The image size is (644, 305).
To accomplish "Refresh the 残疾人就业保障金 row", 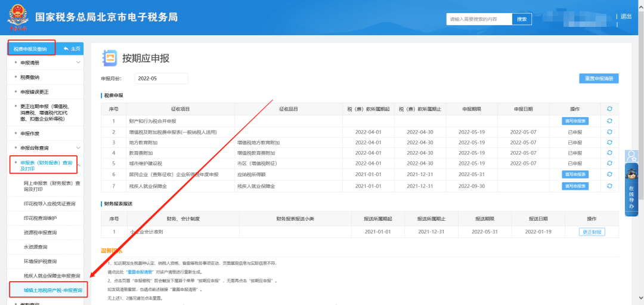I will pyautogui.click(x=609, y=186).
